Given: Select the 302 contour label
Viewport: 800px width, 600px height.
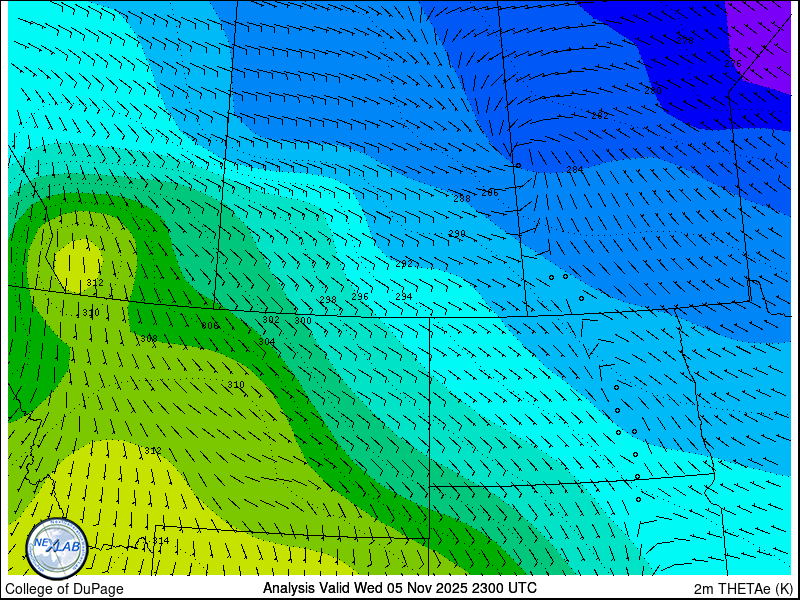Looking at the screenshot, I should pos(271,320).
